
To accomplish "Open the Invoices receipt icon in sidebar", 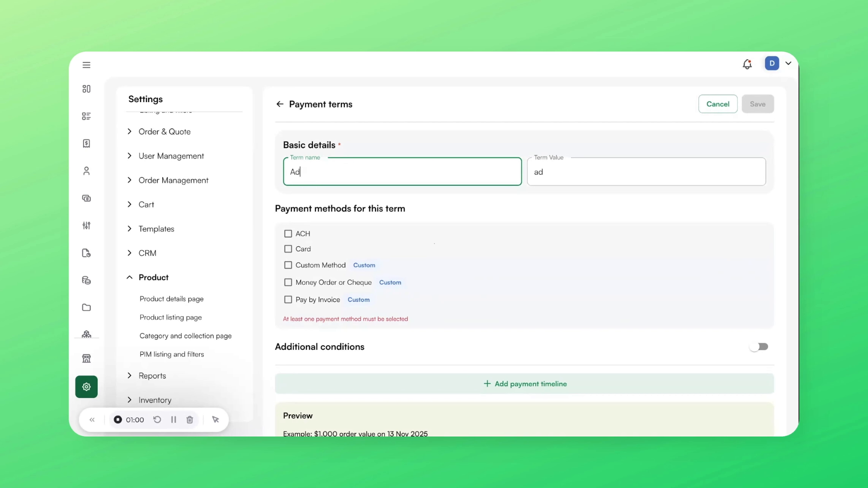I will pyautogui.click(x=86, y=143).
